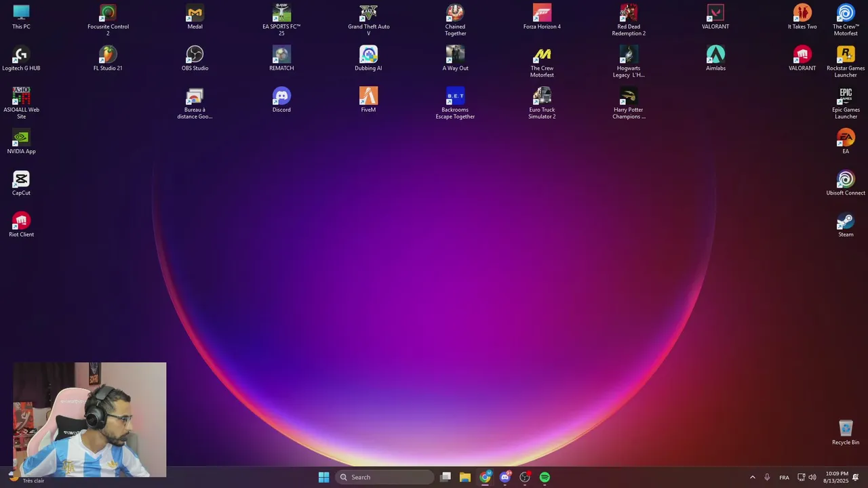The image size is (868, 488).
Task: Select the Medal desktop shortcut
Action: coord(195,17)
